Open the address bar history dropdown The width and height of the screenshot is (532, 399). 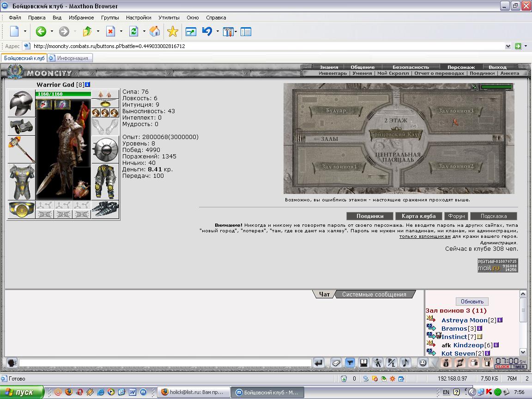click(x=508, y=46)
